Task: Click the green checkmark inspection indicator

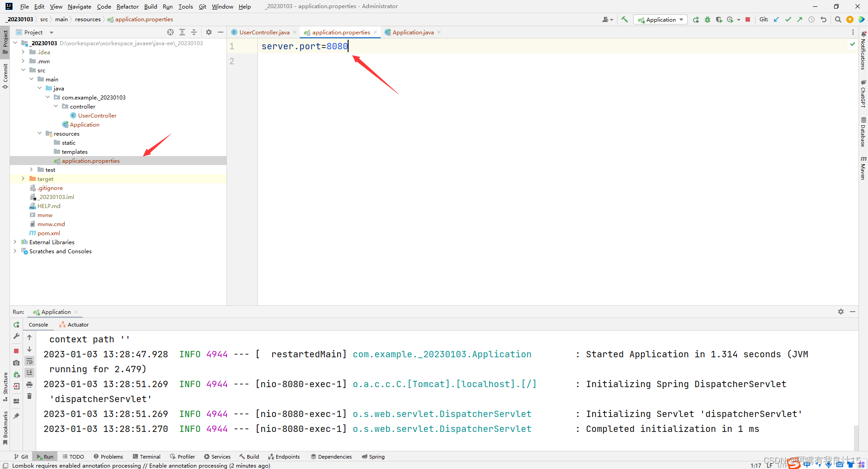Action: coord(852,44)
